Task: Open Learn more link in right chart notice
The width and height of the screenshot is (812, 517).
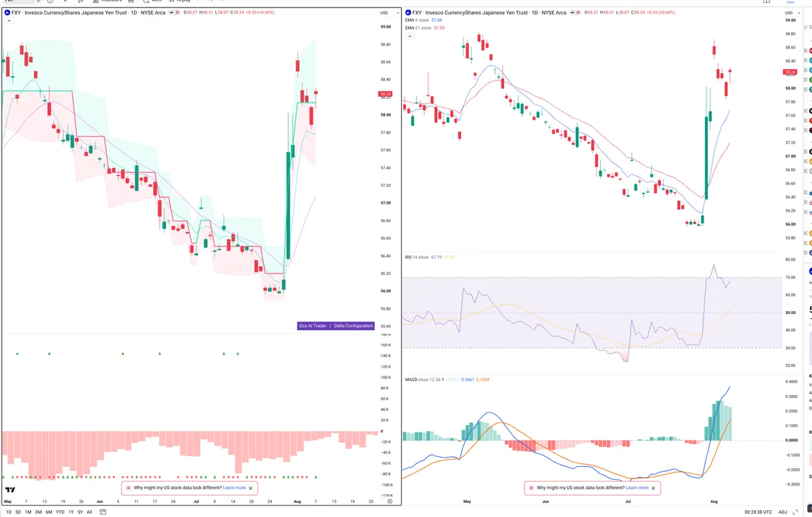Action: [637, 488]
